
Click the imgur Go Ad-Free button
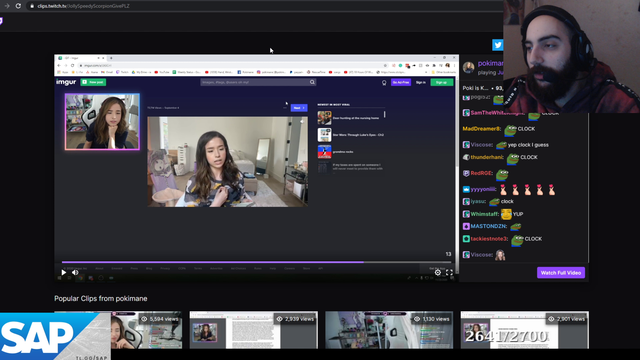(401, 82)
